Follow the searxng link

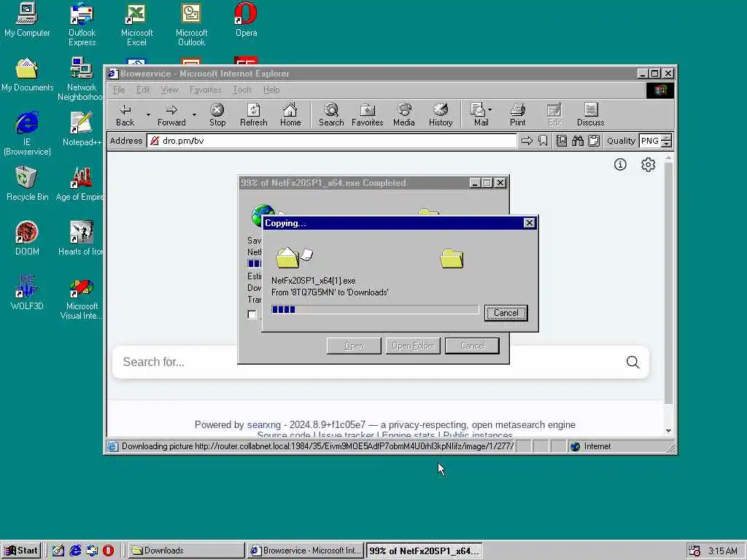pyautogui.click(x=264, y=425)
